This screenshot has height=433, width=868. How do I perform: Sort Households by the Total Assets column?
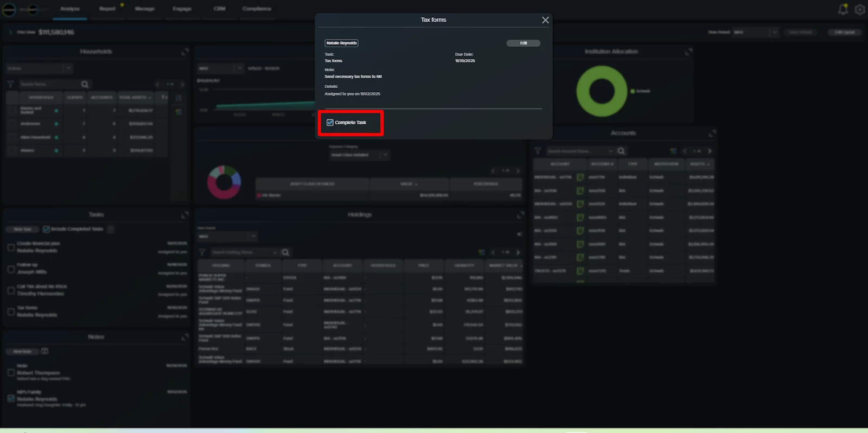point(135,98)
